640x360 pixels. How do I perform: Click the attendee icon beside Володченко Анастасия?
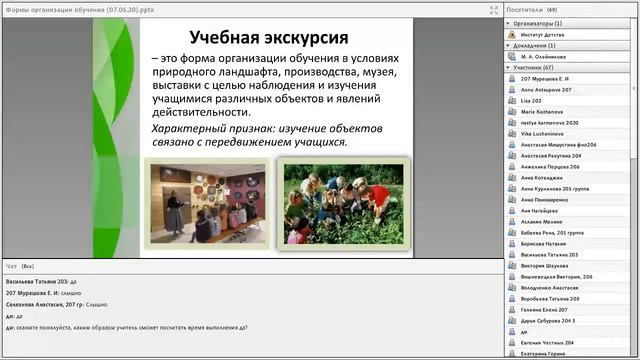(x=512, y=288)
